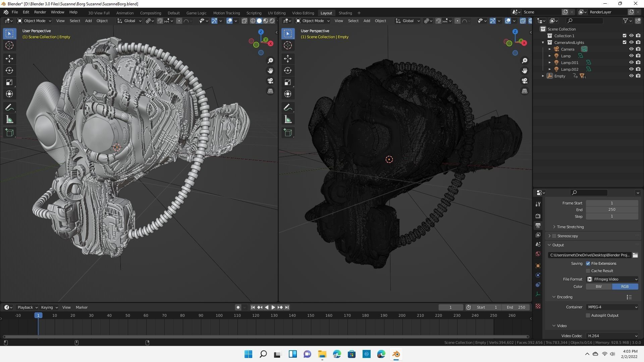
Task: Select the Move tool in left viewport
Action: (x=9, y=59)
